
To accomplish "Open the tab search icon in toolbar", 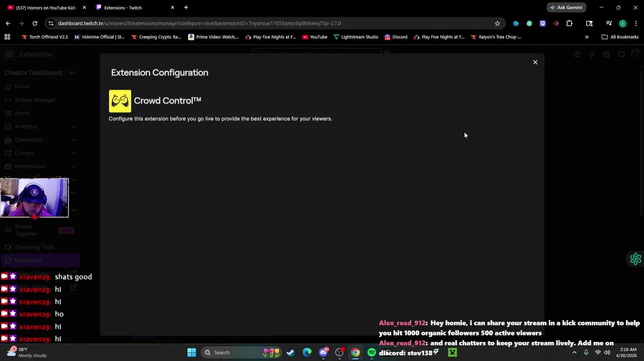I will coord(589,23).
